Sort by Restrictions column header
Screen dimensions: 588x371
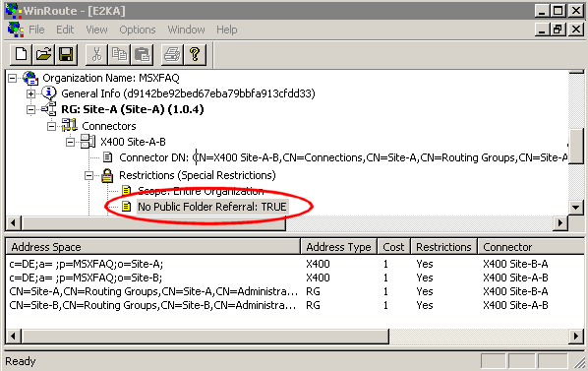(443, 247)
